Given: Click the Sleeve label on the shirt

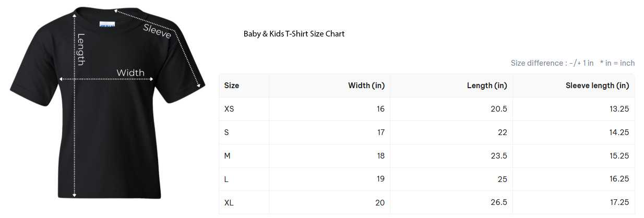Looking at the screenshot, I should (x=158, y=30).
